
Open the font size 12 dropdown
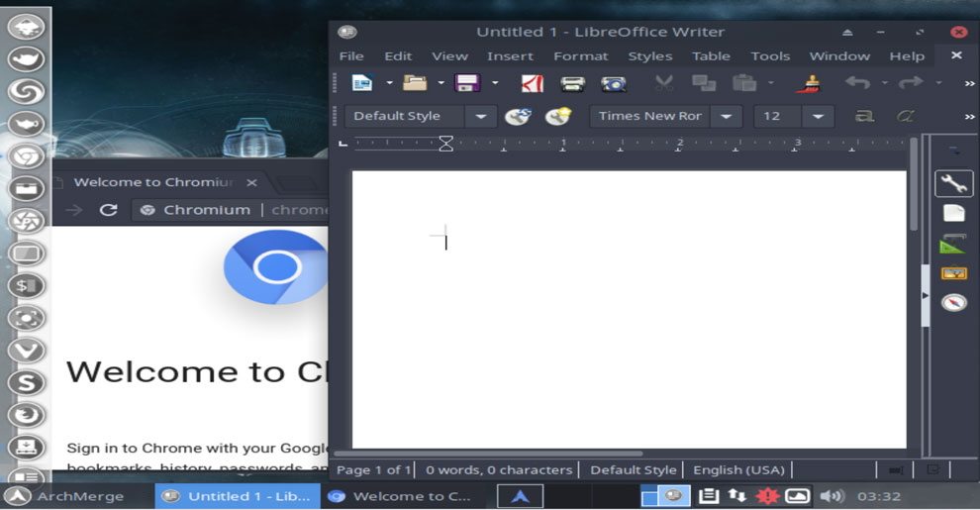[818, 117]
